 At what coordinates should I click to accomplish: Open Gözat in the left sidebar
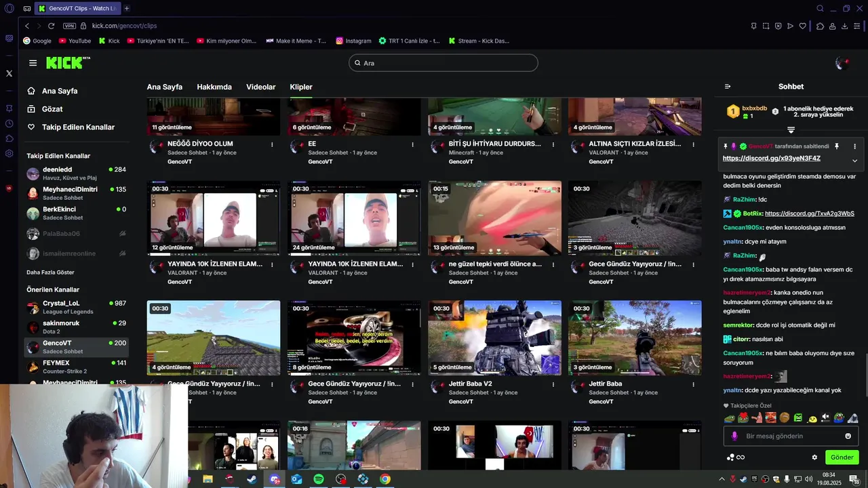click(52, 109)
